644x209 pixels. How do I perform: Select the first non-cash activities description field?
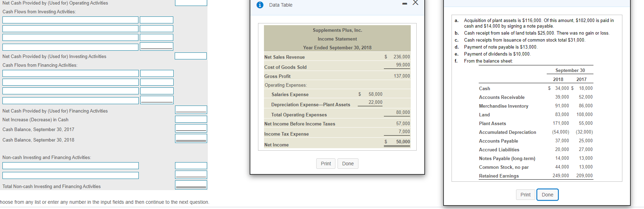coord(70,166)
